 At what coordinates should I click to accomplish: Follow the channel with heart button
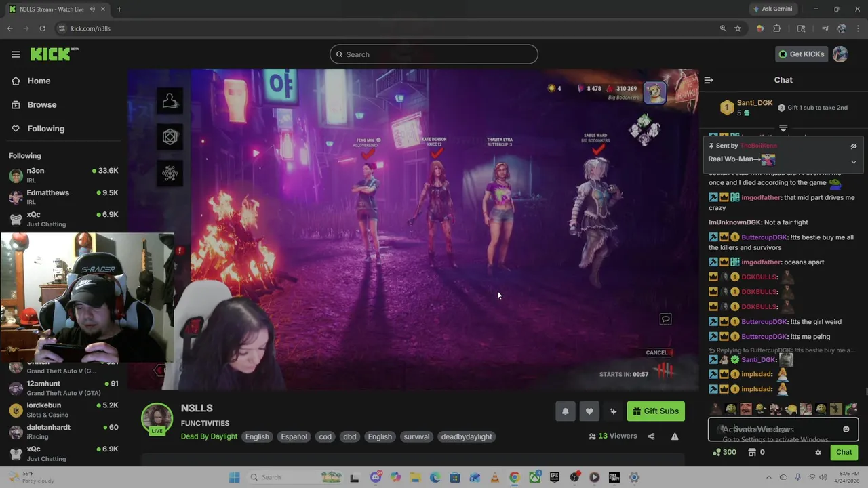click(589, 411)
